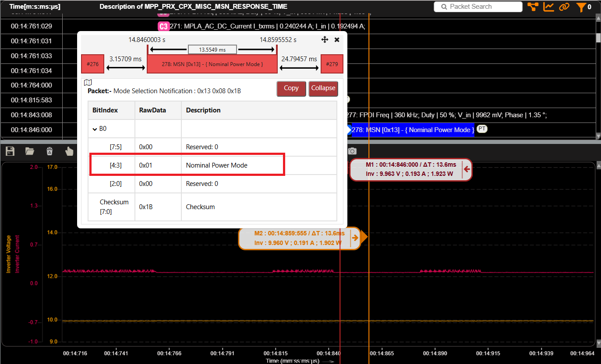Click the Inverter Current axis label
The image size is (601, 364).
(x=18, y=254)
